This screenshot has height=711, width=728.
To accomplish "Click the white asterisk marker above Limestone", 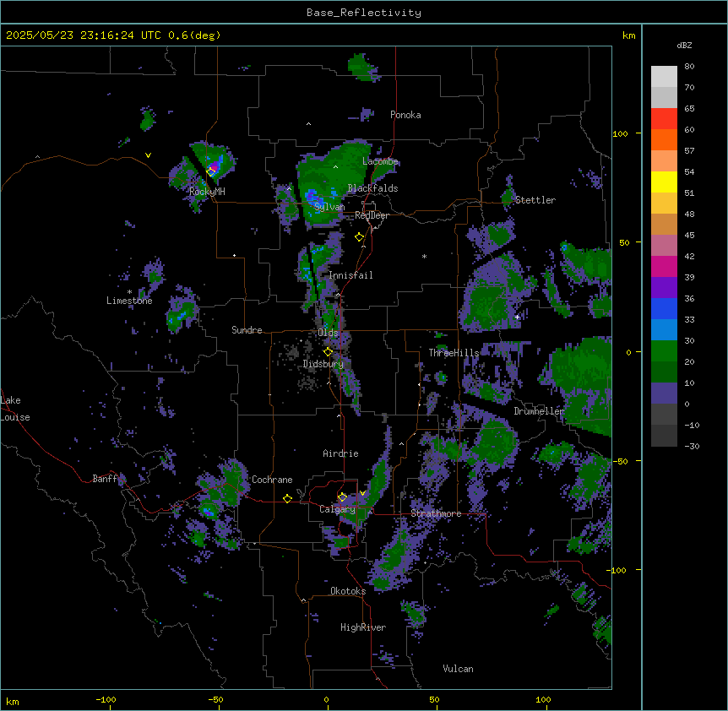I will point(129,292).
